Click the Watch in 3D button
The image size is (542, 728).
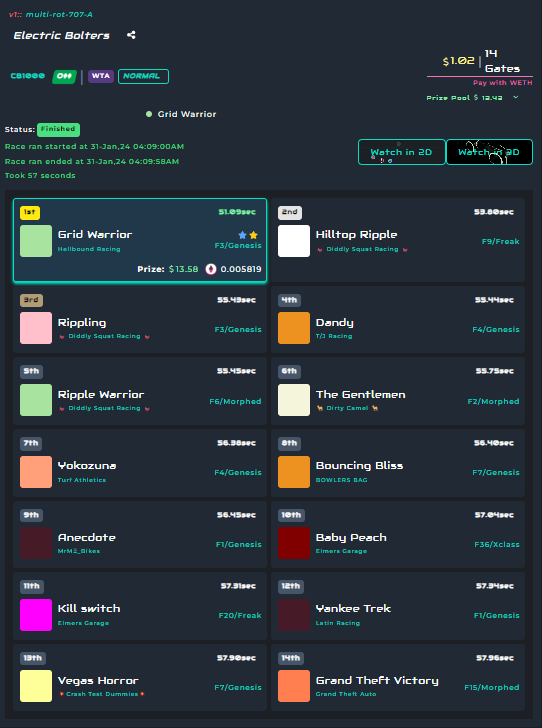coord(489,152)
